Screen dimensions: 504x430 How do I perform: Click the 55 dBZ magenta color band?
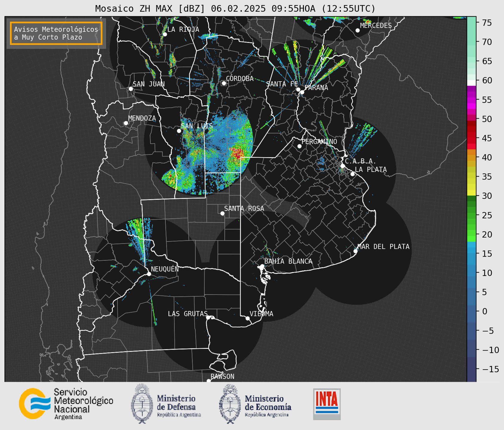pos(471,100)
